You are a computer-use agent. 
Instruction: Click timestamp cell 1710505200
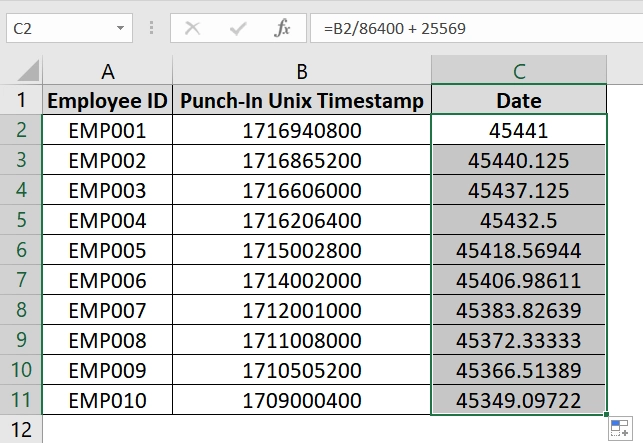(x=302, y=370)
